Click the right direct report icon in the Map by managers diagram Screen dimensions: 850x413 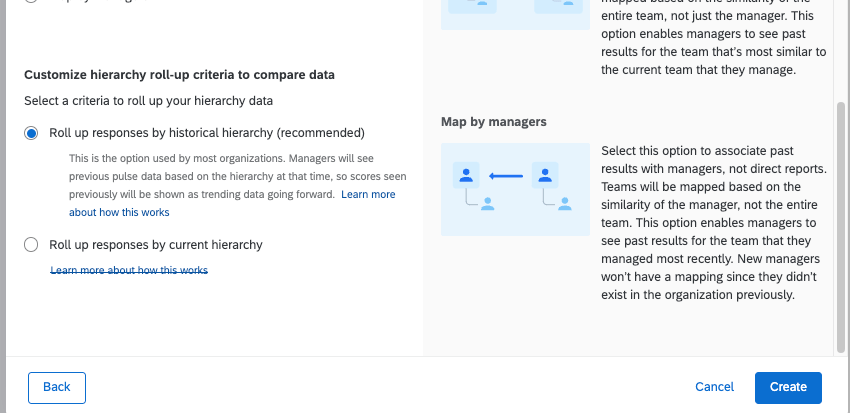pyautogui.click(x=565, y=203)
